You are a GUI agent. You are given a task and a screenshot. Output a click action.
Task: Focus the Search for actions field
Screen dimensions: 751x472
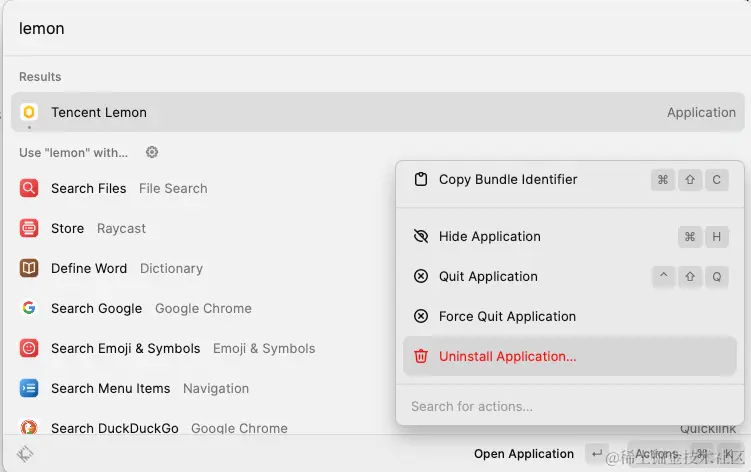pyautogui.click(x=570, y=406)
